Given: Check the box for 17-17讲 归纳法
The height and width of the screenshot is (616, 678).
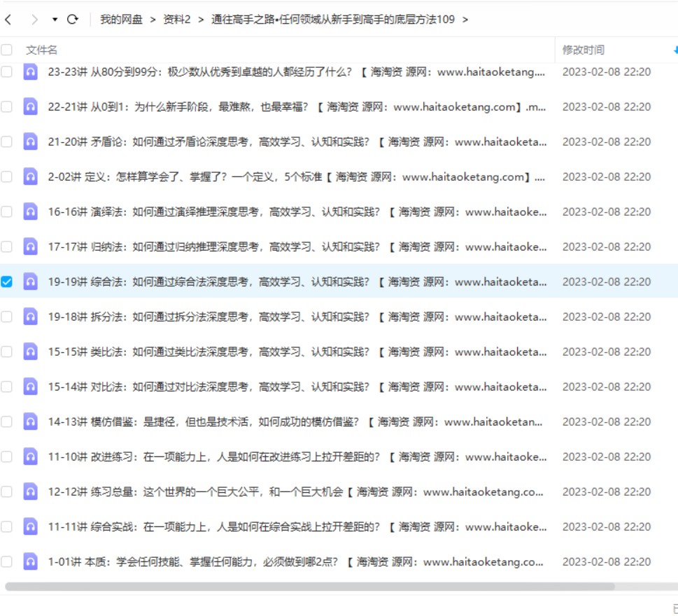Looking at the screenshot, I should [6, 246].
